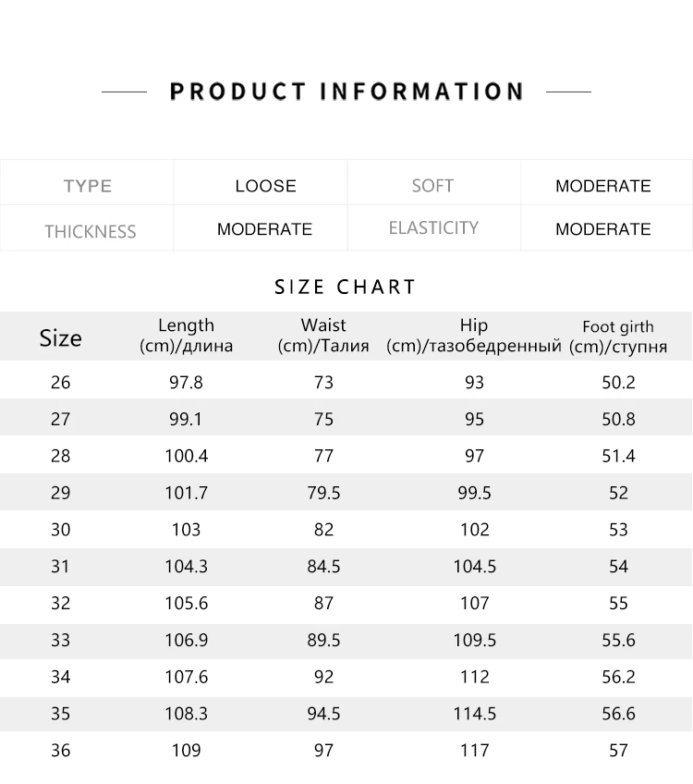Viewport: 693px width, 784px height.
Task: Click the SIZE CHART title
Action: point(346,287)
